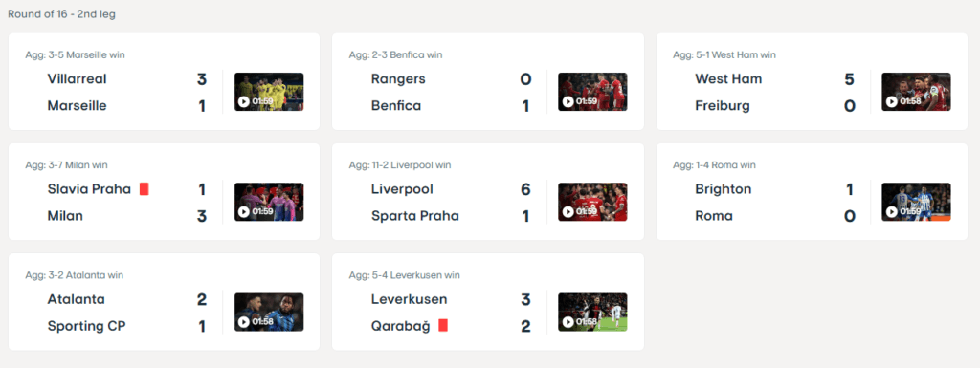980x368 pixels.
Task: Click the Agg: 5-4 Leverkusen win text
Action: pyautogui.click(x=405, y=275)
